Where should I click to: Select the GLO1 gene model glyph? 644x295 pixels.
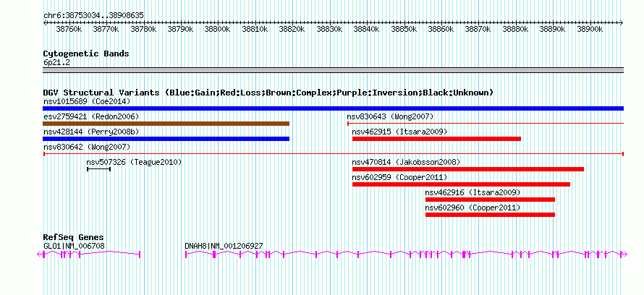tap(89, 255)
